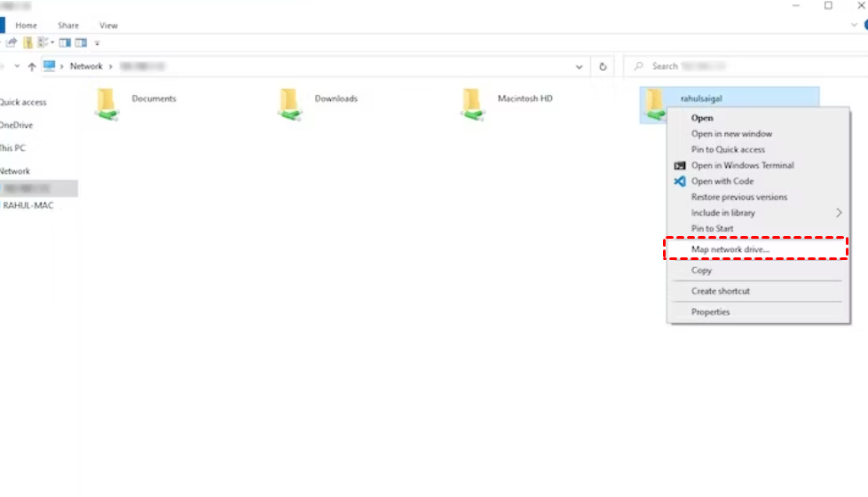Click the share arrow icon in quick access toolbar
This screenshot has width=868, height=497.
click(12, 43)
